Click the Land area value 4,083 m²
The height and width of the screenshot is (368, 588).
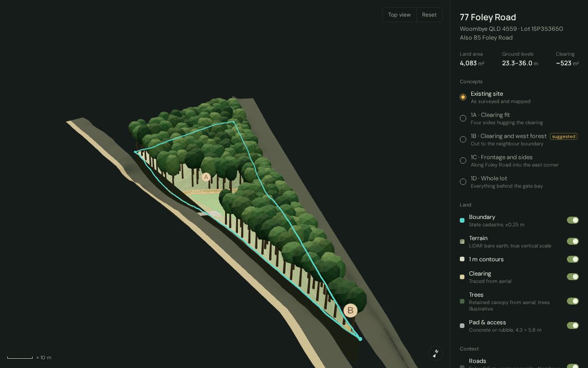coord(472,63)
